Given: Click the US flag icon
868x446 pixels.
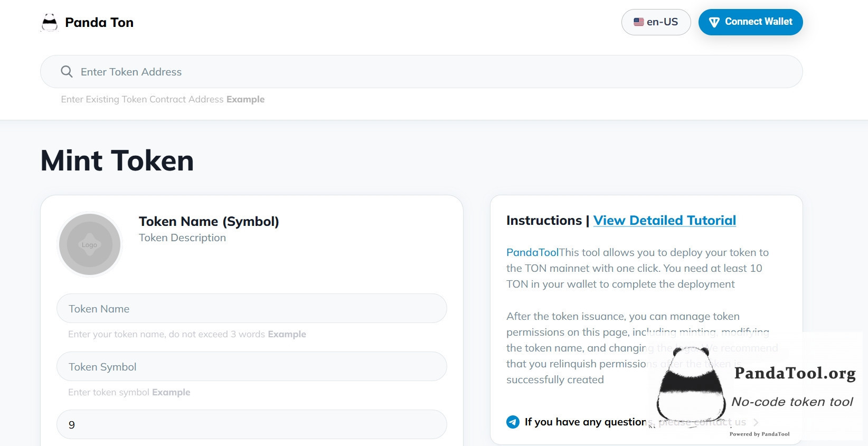Looking at the screenshot, I should tap(639, 22).
